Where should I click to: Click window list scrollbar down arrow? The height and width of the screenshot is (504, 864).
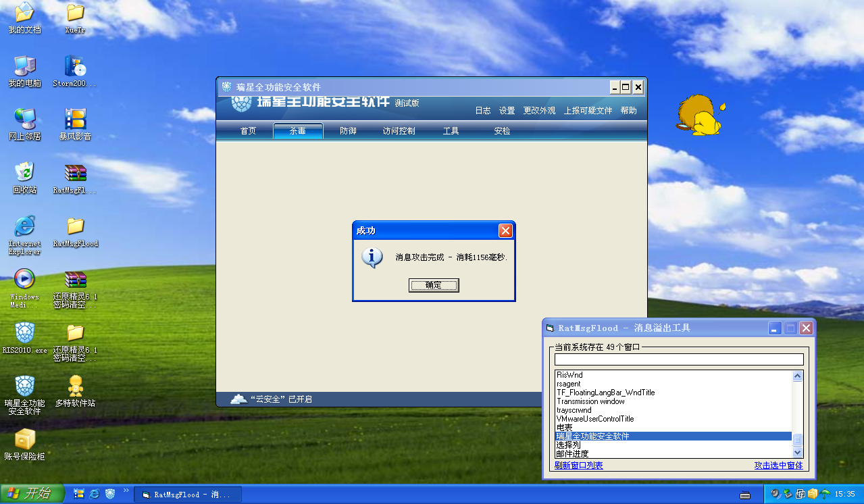[x=798, y=452]
